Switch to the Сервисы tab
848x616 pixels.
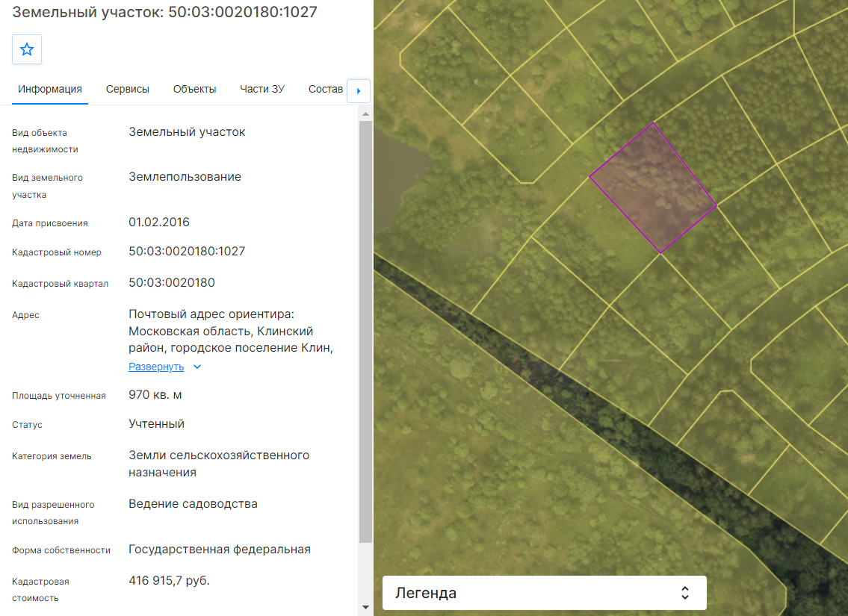coord(128,89)
